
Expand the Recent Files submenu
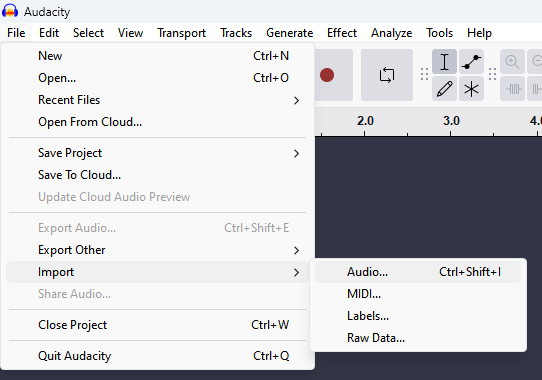tap(157, 100)
